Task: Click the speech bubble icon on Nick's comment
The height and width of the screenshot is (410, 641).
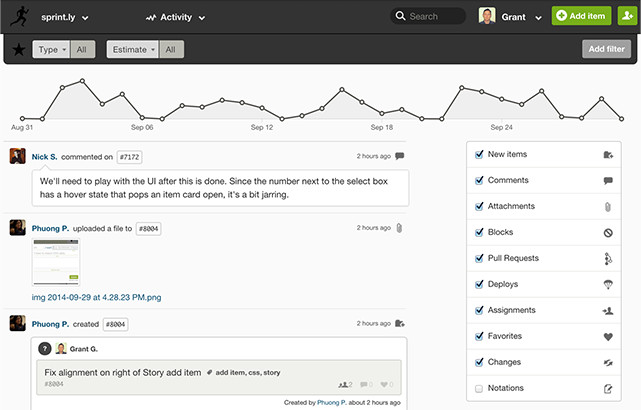Action: 400,156
